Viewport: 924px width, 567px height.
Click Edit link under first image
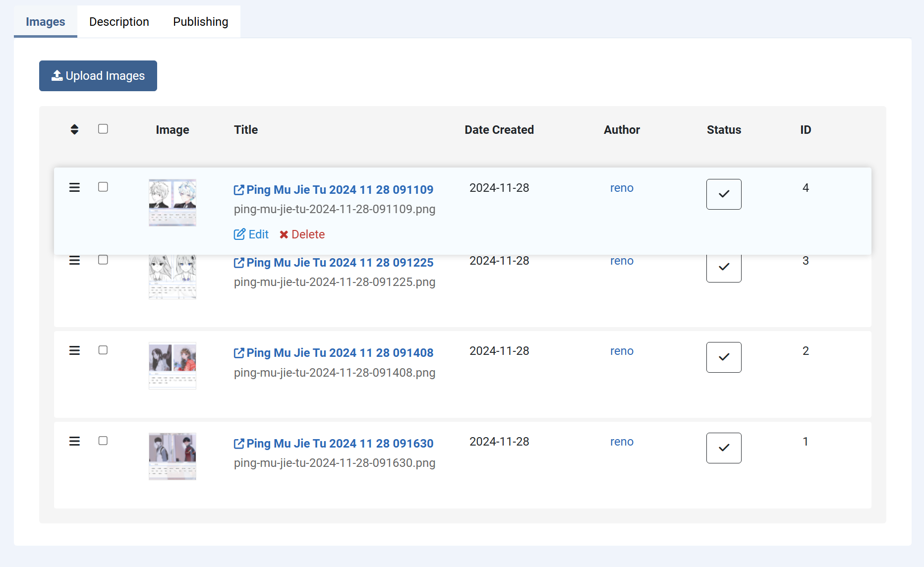click(251, 234)
